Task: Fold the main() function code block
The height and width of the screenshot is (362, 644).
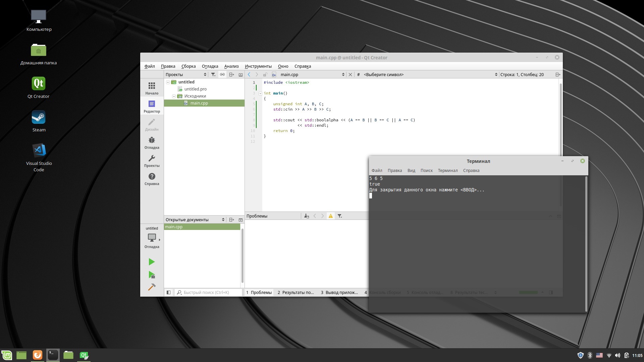Action: [260, 94]
